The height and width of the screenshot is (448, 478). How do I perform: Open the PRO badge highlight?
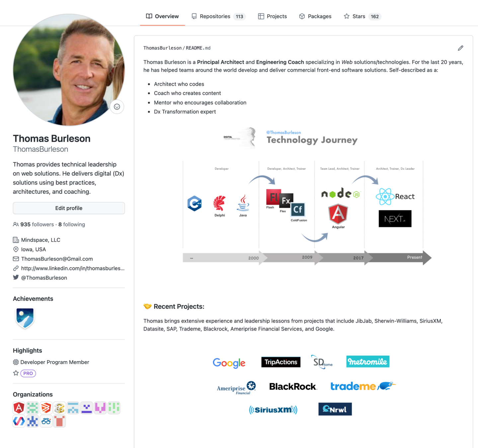(x=28, y=373)
